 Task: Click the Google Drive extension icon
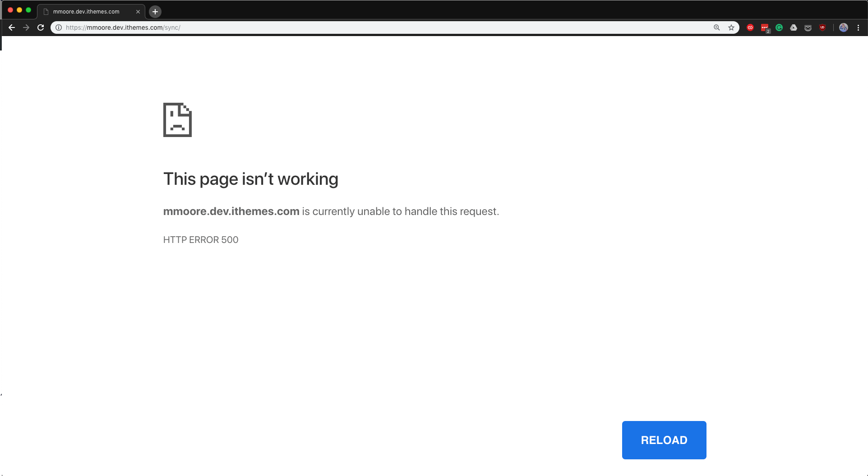click(794, 27)
